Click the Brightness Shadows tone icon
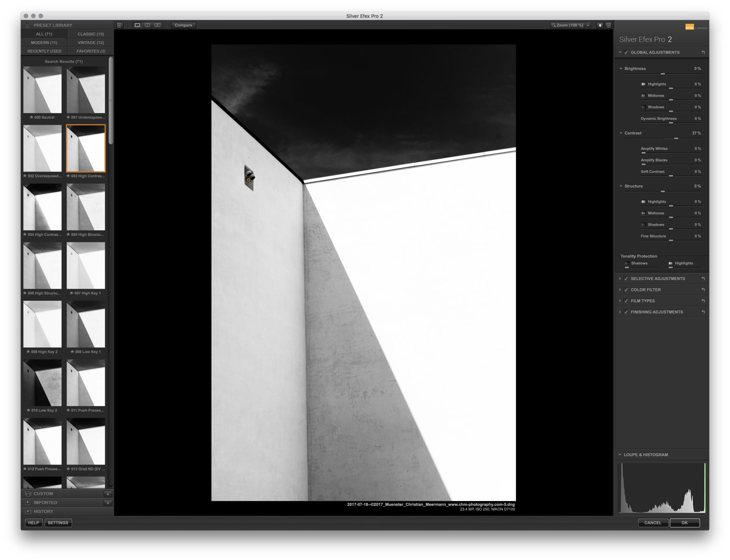 click(643, 107)
